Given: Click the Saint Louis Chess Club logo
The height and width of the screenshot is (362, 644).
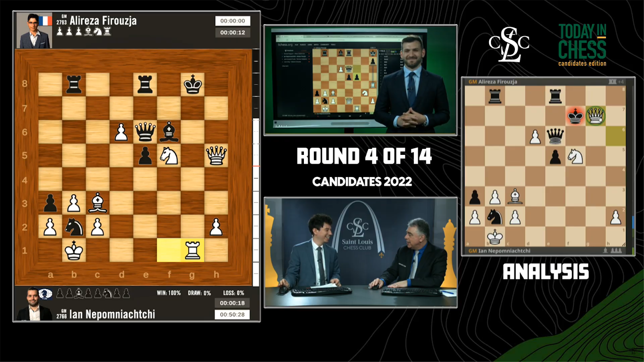Looking at the screenshot, I should pyautogui.click(x=509, y=44).
